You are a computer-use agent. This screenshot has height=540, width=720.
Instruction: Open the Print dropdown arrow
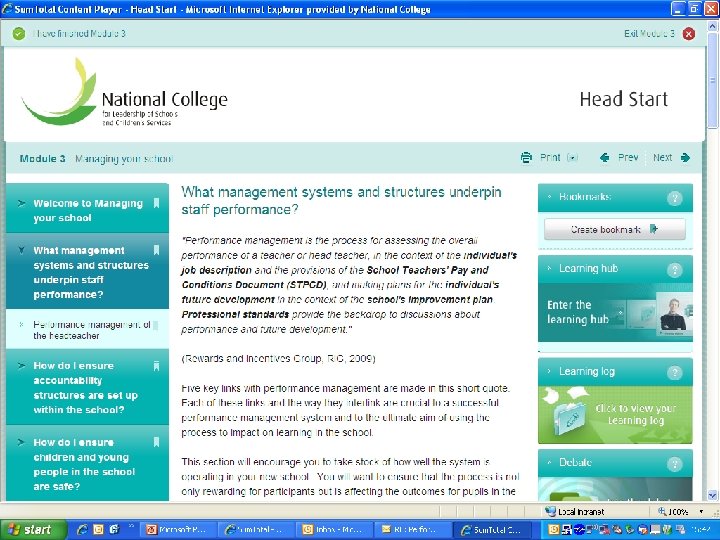click(x=572, y=158)
